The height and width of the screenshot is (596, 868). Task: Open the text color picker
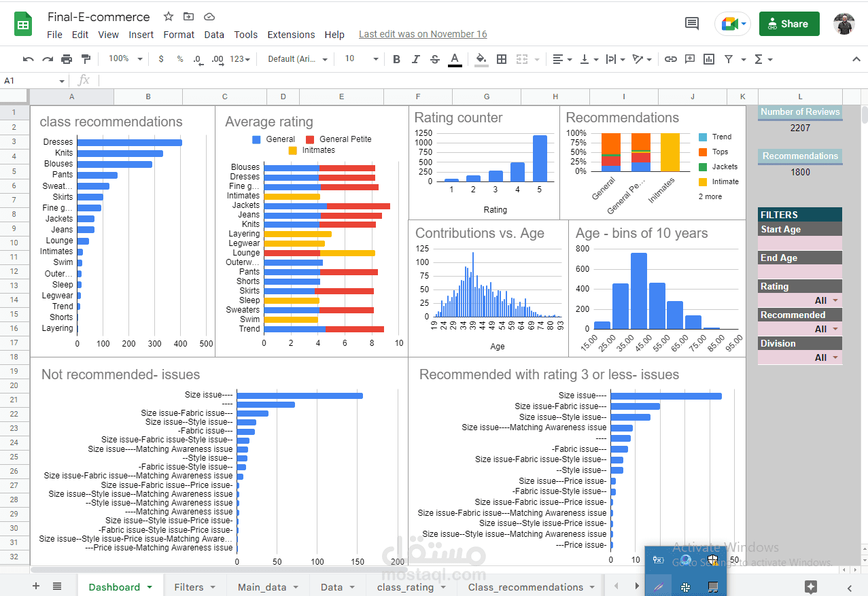(x=455, y=59)
